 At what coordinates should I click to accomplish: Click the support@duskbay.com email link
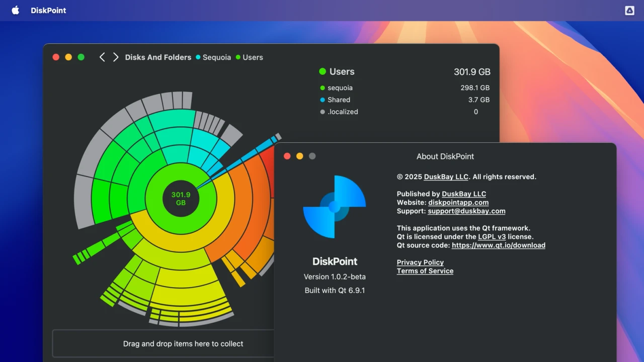pos(466,211)
